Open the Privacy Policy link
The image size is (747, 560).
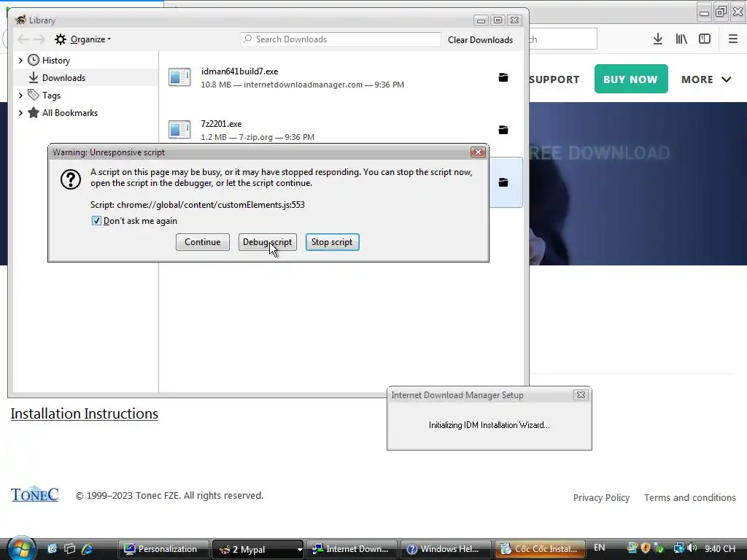(x=601, y=497)
